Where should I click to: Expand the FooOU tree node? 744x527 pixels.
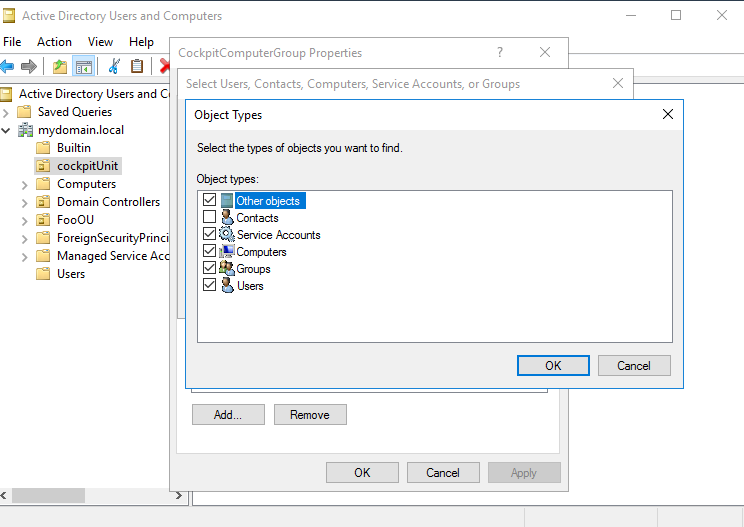25,221
